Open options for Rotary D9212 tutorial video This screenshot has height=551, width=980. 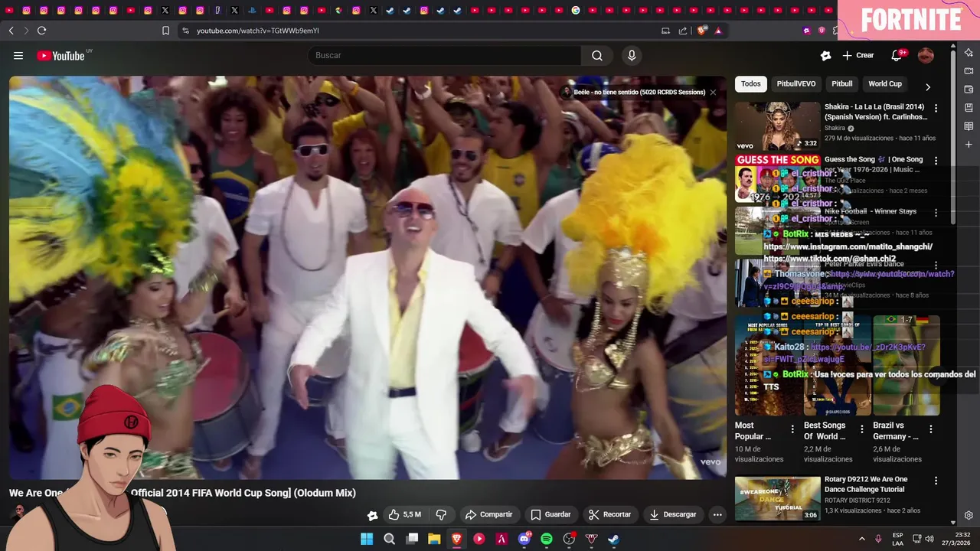click(x=936, y=481)
